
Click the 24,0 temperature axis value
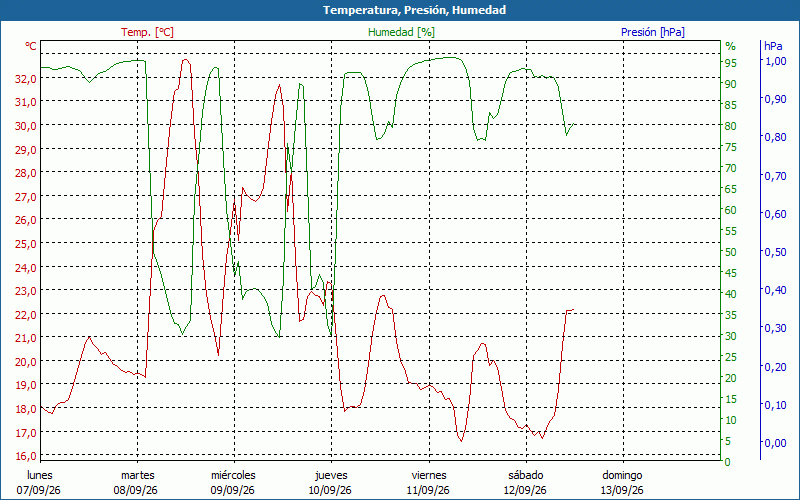click(x=27, y=267)
